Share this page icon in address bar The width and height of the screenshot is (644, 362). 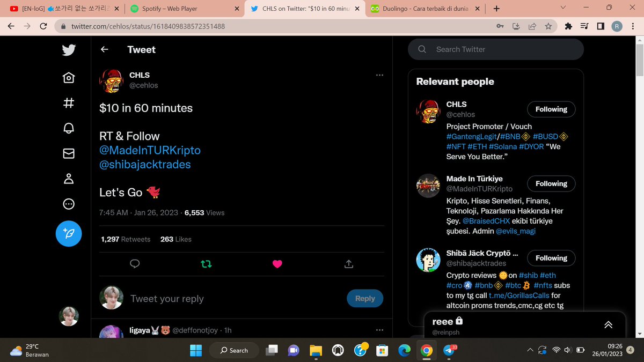click(532, 26)
